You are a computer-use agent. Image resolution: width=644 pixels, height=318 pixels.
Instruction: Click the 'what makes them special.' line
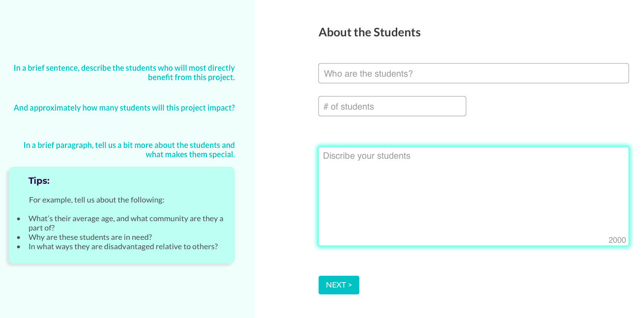click(x=190, y=154)
